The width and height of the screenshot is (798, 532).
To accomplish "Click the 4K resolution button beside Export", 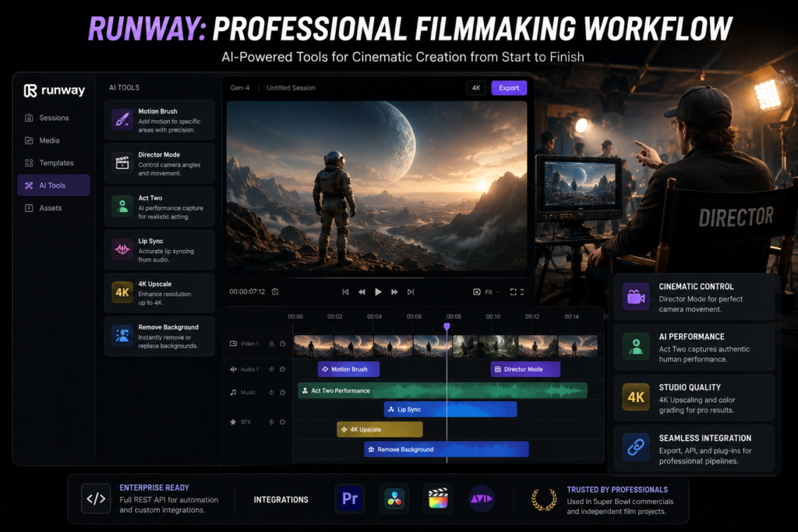I will (x=476, y=88).
